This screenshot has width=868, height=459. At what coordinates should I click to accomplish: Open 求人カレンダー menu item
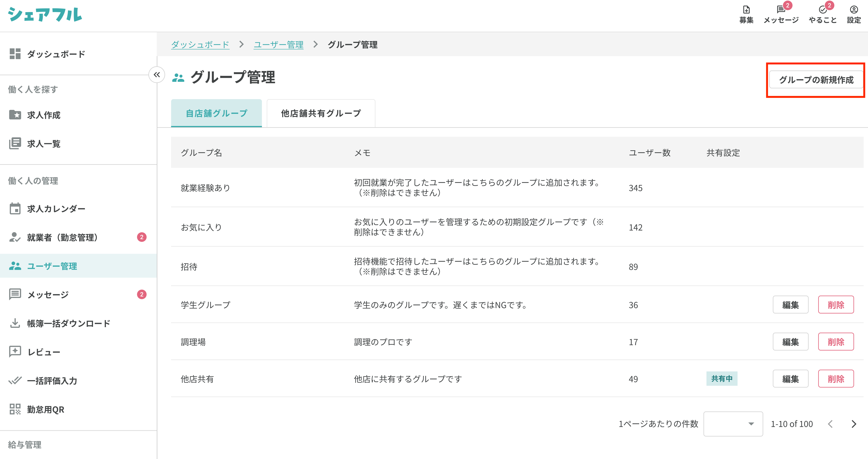pyautogui.click(x=78, y=208)
